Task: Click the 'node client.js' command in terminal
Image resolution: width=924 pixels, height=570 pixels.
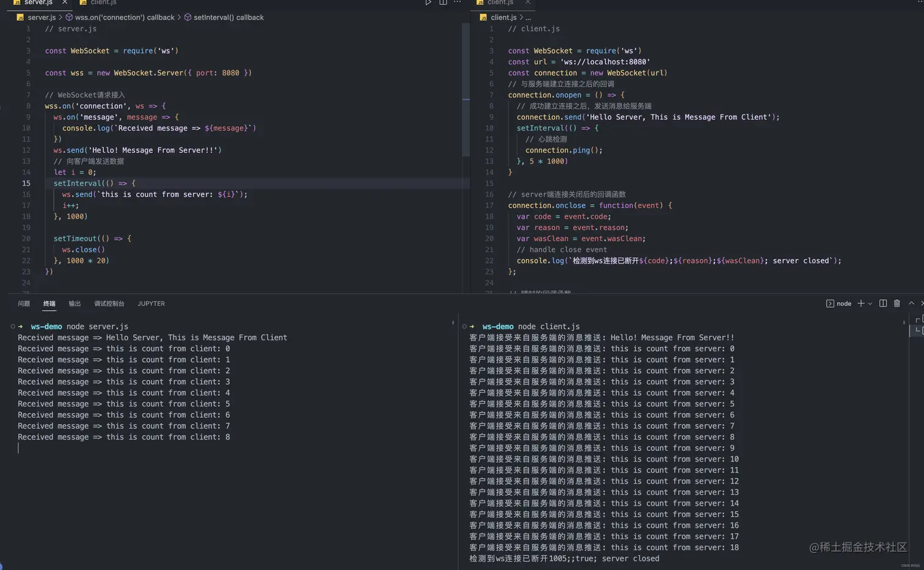Action: click(x=549, y=327)
